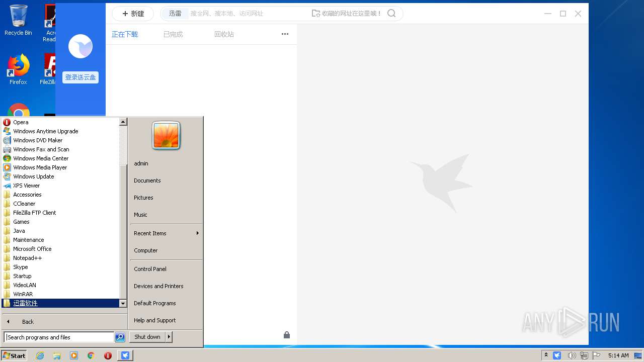Open Default Programs
This screenshot has width=644, height=362.
166,303
